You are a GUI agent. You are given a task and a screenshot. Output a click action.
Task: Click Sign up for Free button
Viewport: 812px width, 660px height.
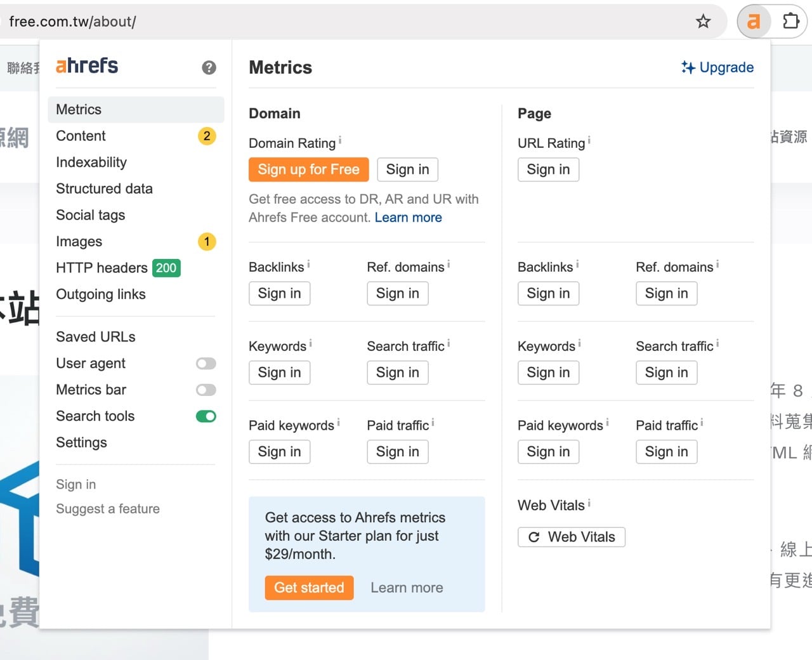tap(308, 169)
